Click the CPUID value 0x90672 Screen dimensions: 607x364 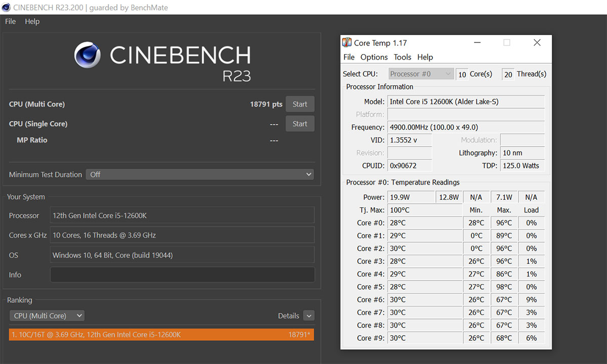point(410,165)
